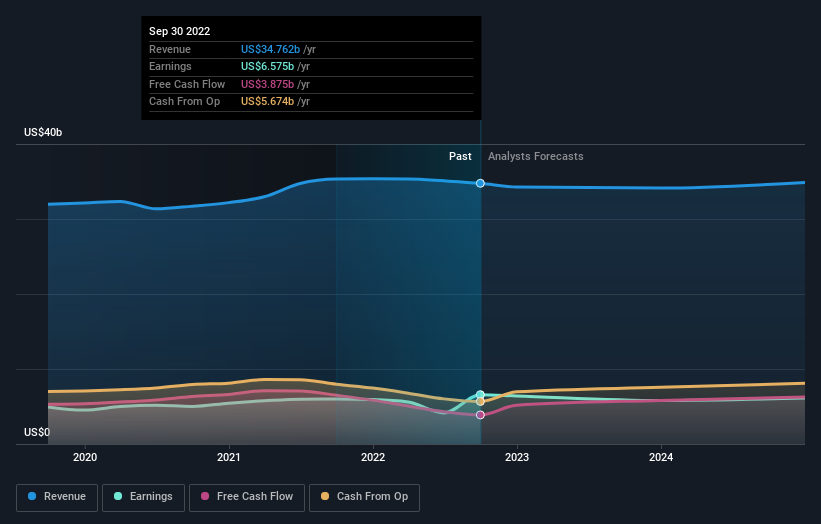Click the 2021 x-axis label
This screenshot has height=524, width=821.
coord(229,458)
